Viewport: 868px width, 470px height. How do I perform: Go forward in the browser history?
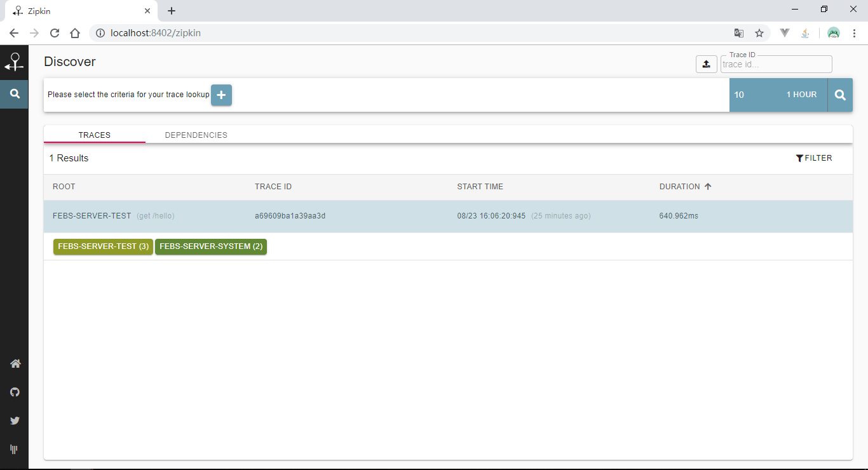tap(34, 33)
